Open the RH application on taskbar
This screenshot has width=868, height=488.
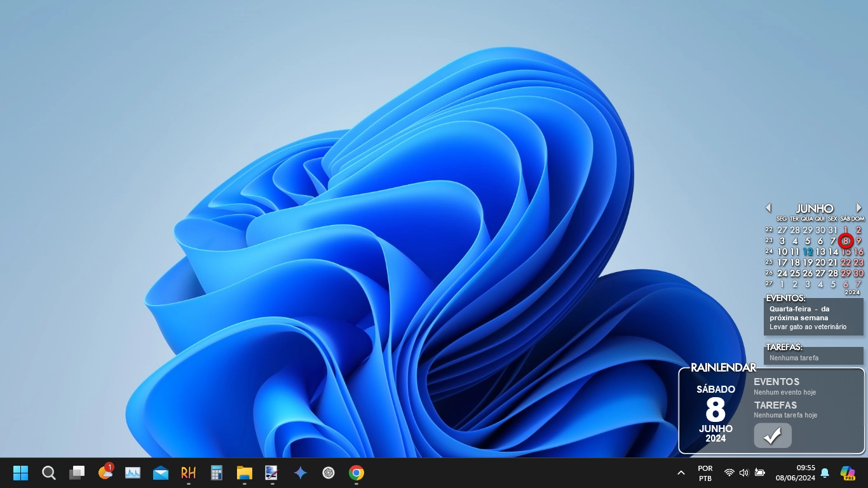point(189,473)
